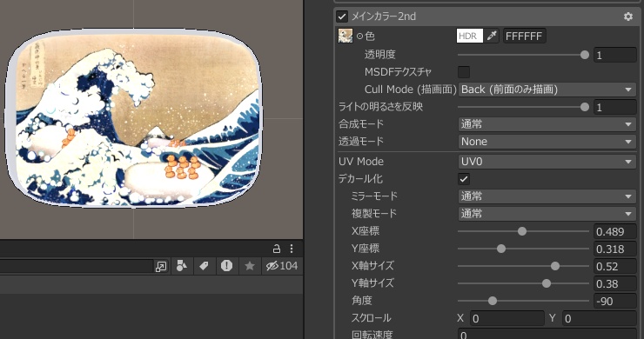Toggle hidden packages visibility showing 104
The image size is (644, 339).
[282, 266]
